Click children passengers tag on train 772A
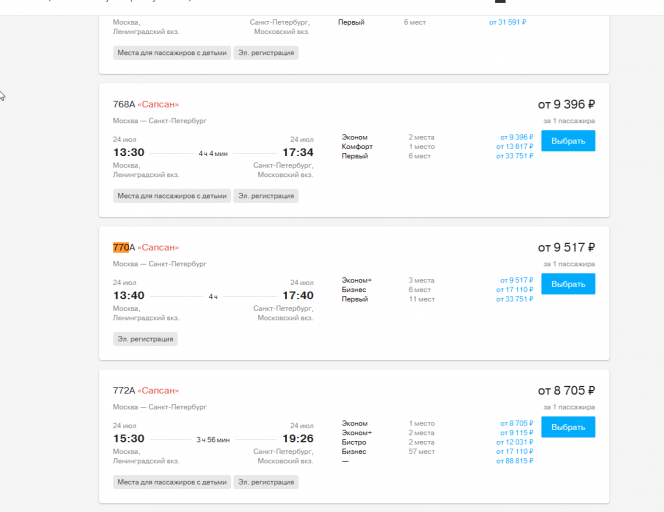Screen dimensions: 664x512 click(x=172, y=482)
